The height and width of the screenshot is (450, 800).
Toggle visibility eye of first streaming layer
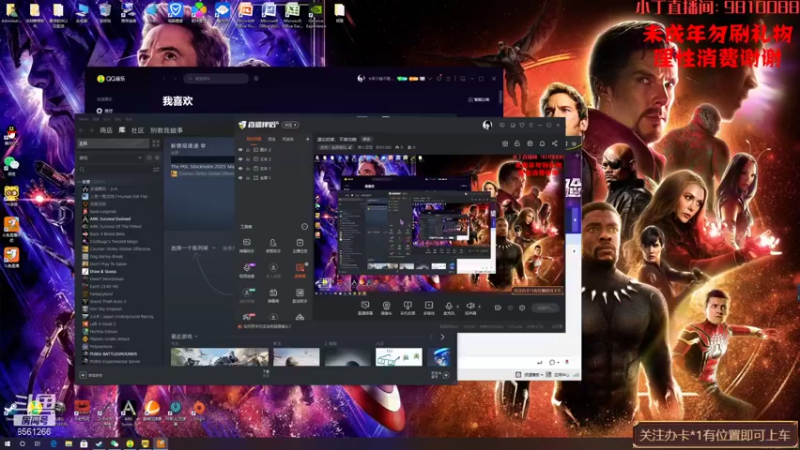tap(240, 150)
